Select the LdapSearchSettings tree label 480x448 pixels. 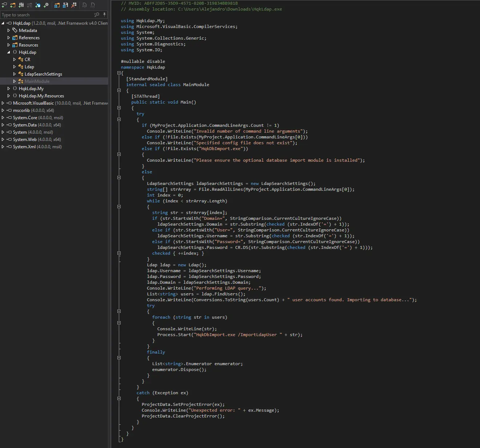pos(43,74)
